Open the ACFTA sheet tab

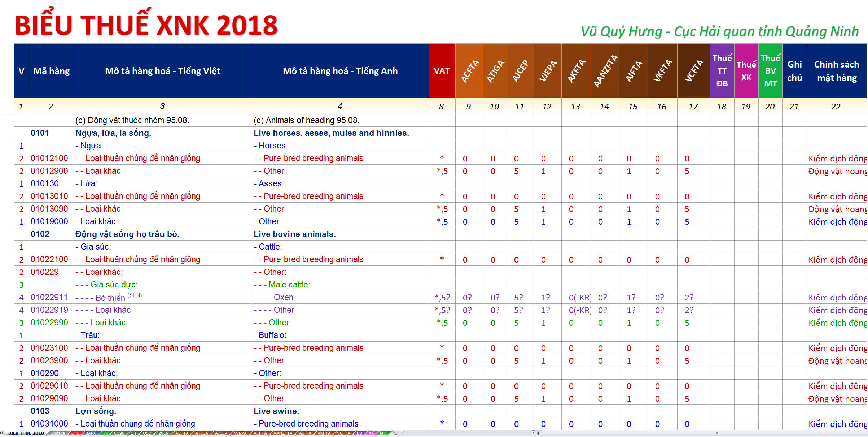182,433
